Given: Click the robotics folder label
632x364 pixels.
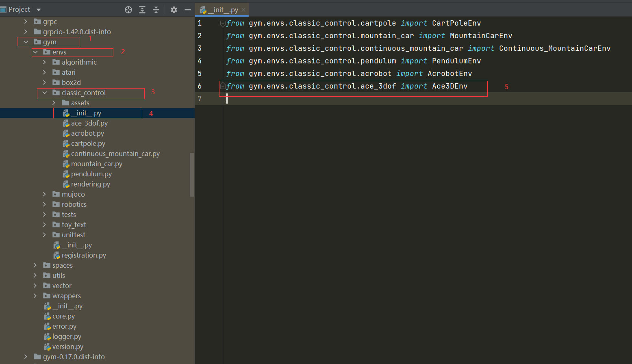Looking at the screenshot, I should [74, 204].
